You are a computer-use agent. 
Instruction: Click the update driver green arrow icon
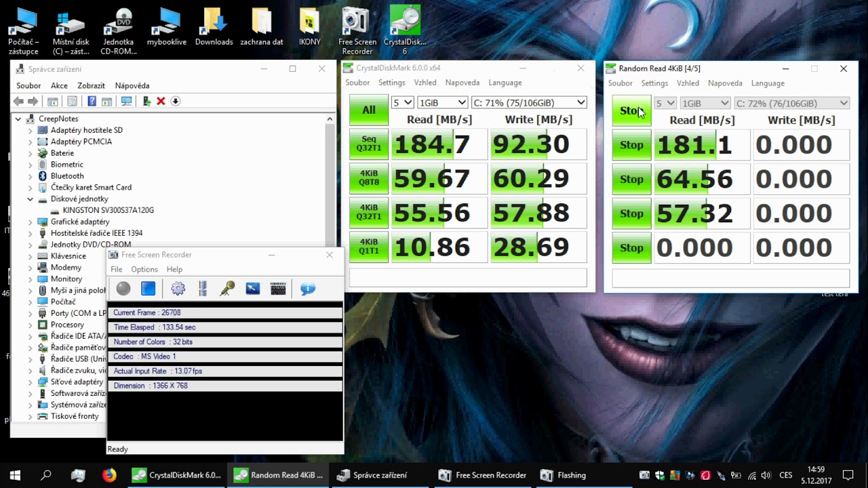pyautogui.click(x=146, y=101)
